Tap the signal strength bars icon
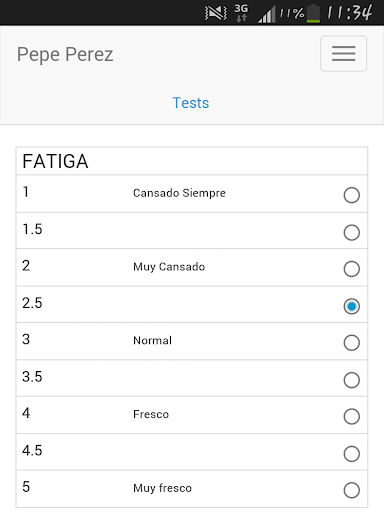This screenshot has height=512, width=384. (x=267, y=14)
